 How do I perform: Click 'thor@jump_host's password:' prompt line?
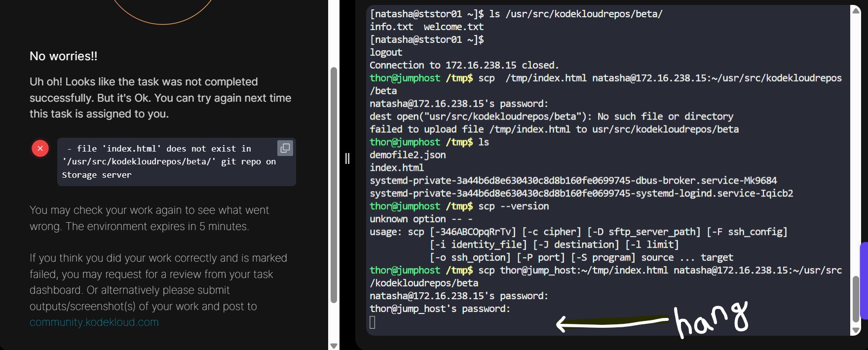coord(440,309)
